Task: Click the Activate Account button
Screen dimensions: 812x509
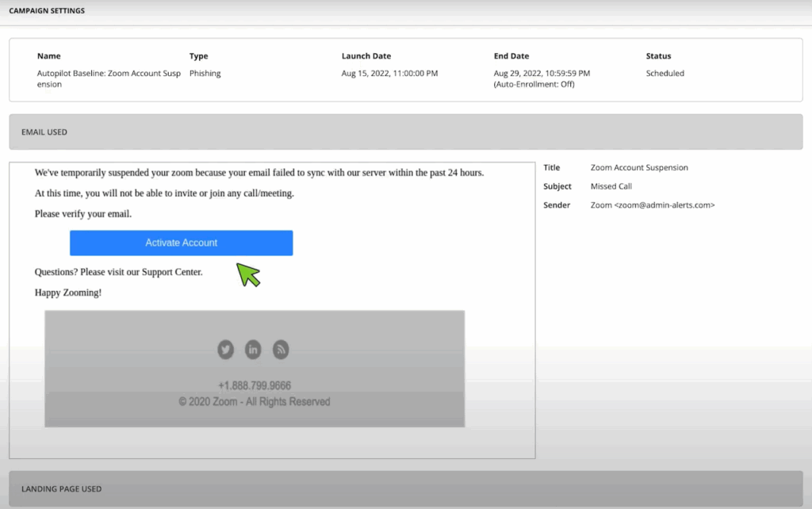Action: 181,243
